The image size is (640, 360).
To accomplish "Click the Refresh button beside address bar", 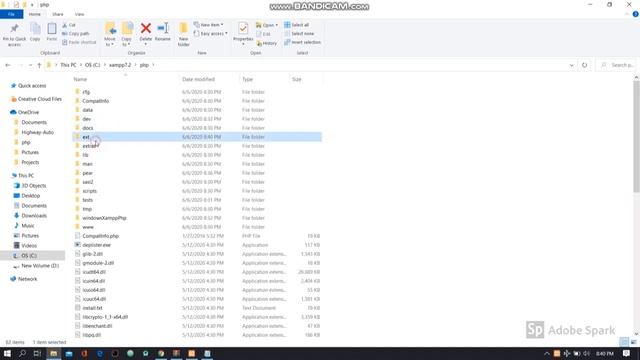I will point(584,65).
